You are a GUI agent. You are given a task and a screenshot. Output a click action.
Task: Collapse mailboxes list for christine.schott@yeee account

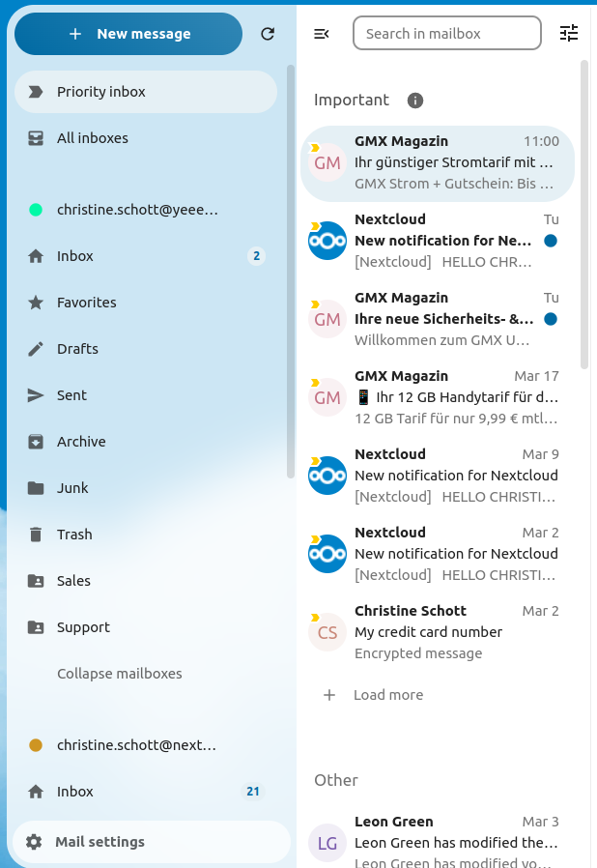tap(119, 674)
